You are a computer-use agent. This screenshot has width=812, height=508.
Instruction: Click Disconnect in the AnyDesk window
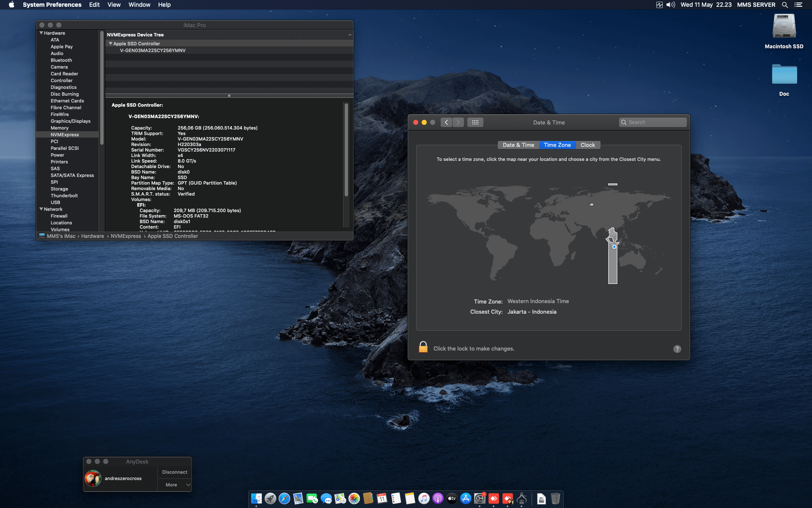[x=174, y=472]
